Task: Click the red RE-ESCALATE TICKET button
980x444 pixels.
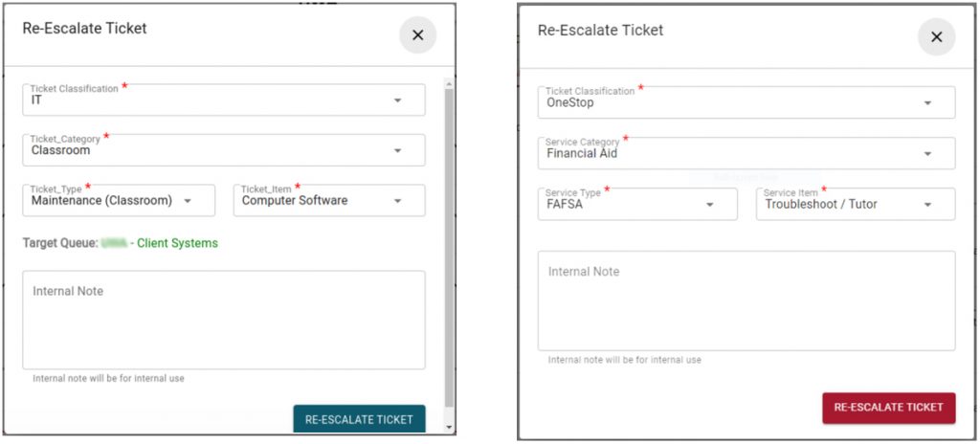Action: point(889,408)
